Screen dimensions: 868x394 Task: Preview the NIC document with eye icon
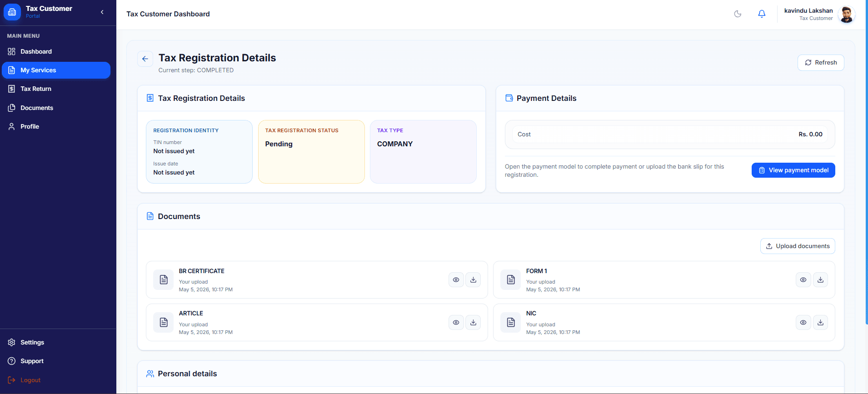tap(803, 323)
